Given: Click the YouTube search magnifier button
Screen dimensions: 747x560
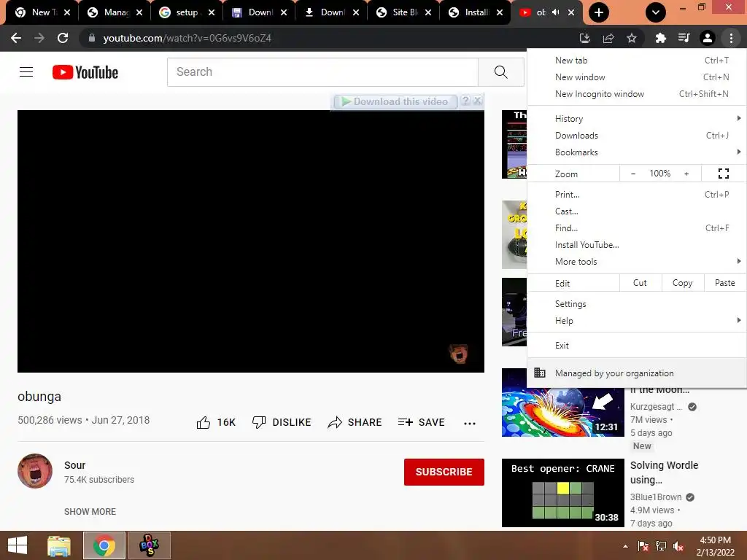Looking at the screenshot, I should (x=500, y=72).
